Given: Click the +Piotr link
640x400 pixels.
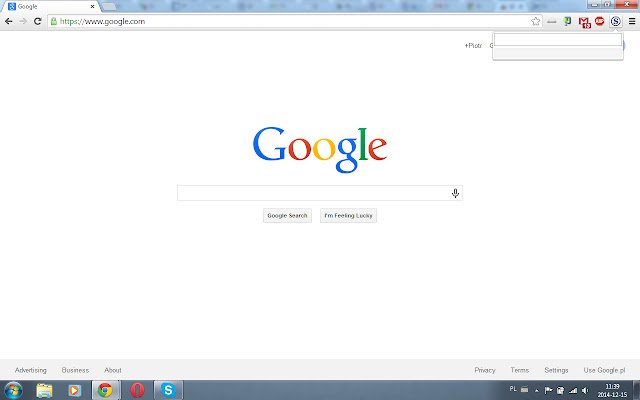Looking at the screenshot, I should coord(473,46).
